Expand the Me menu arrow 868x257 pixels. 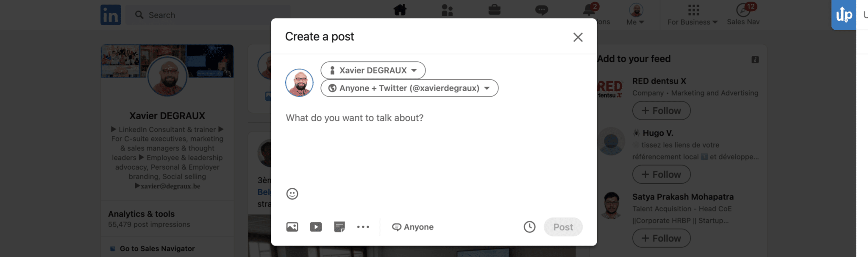642,22
